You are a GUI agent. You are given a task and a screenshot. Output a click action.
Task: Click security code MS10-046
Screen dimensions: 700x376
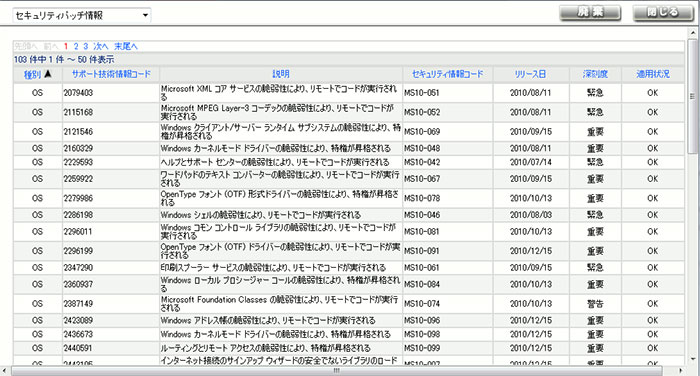[422, 215]
